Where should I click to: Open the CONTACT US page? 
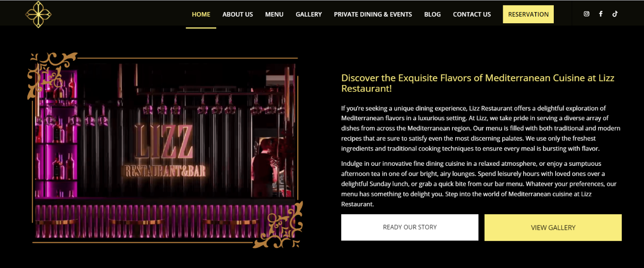472,14
